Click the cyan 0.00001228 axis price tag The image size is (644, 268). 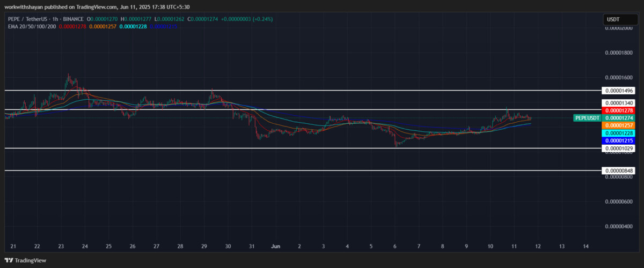click(x=619, y=133)
